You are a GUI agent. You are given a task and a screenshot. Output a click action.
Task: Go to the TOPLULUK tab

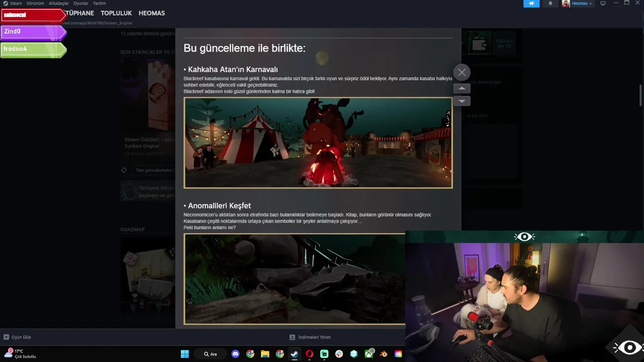click(x=116, y=13)
